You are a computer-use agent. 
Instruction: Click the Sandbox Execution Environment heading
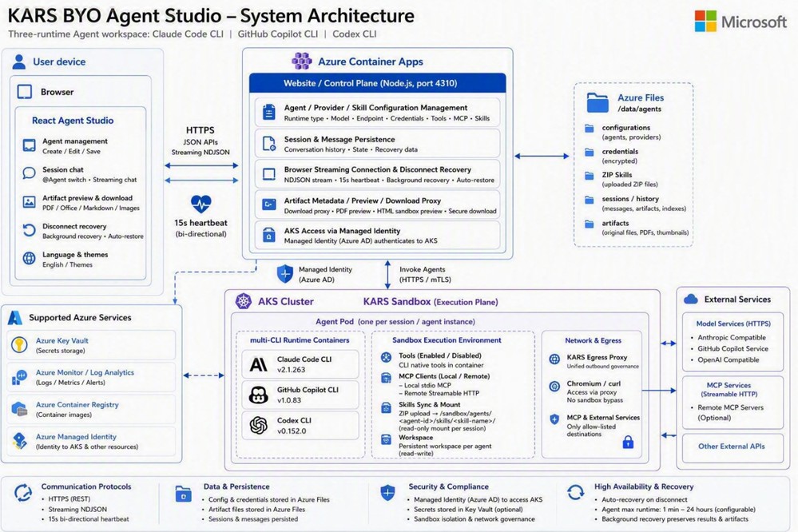point(447,340)
